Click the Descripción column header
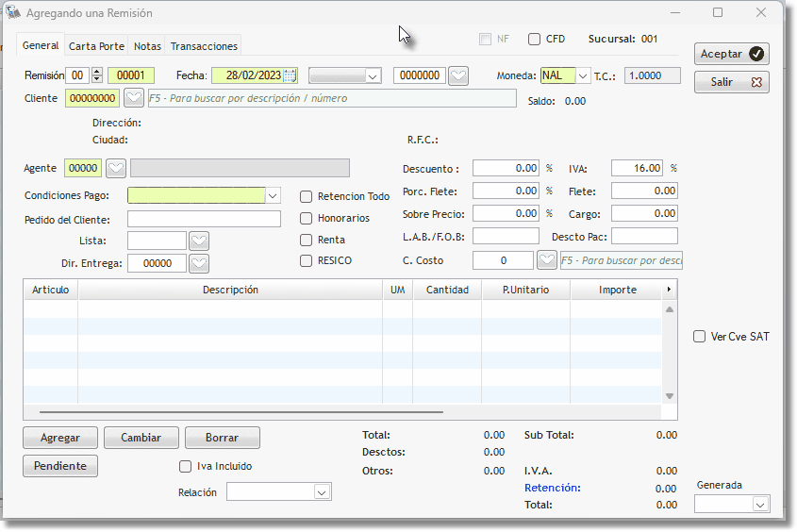797x532 pixels. coord(230,290)
